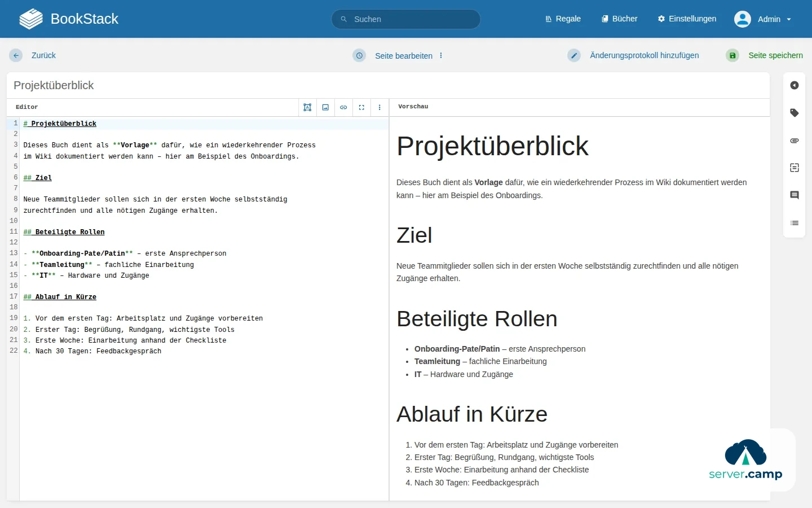Click preview item 'Nach 30 Tagen: Feedbackgespräch'
The width and height of the screenshot is (812, 508).
click(476, 483)
